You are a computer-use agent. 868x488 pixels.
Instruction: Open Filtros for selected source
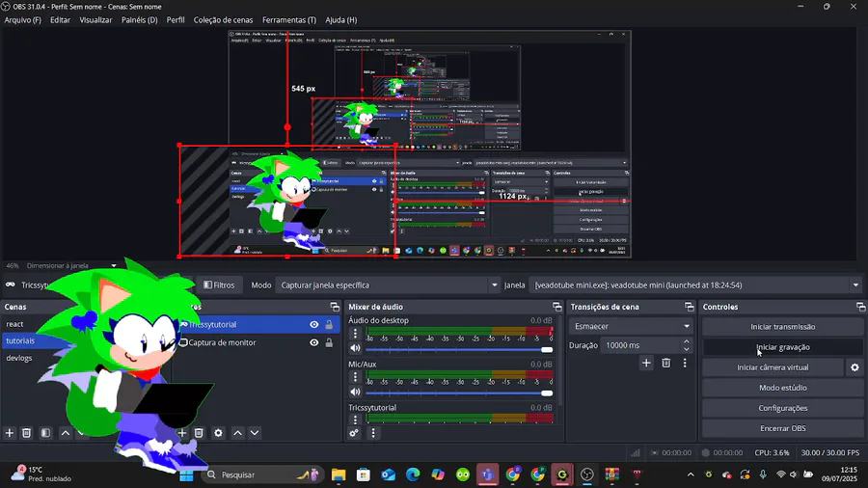point(219,285)
